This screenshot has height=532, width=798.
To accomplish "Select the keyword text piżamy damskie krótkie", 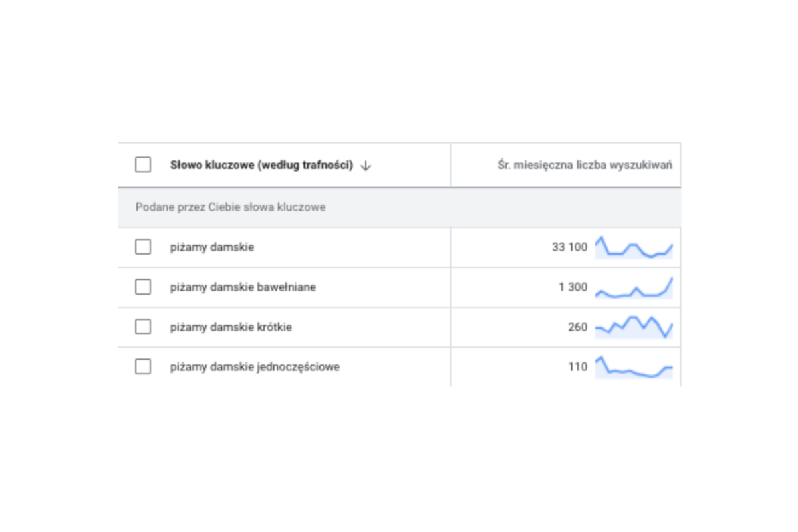I will click(x=231, y=327).
